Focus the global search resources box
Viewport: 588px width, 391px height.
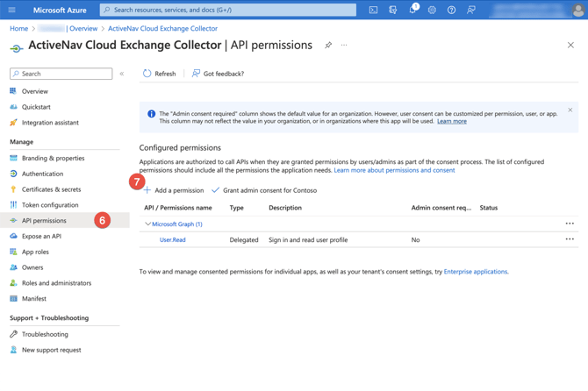pyautogui.click(x=228, y=11)
